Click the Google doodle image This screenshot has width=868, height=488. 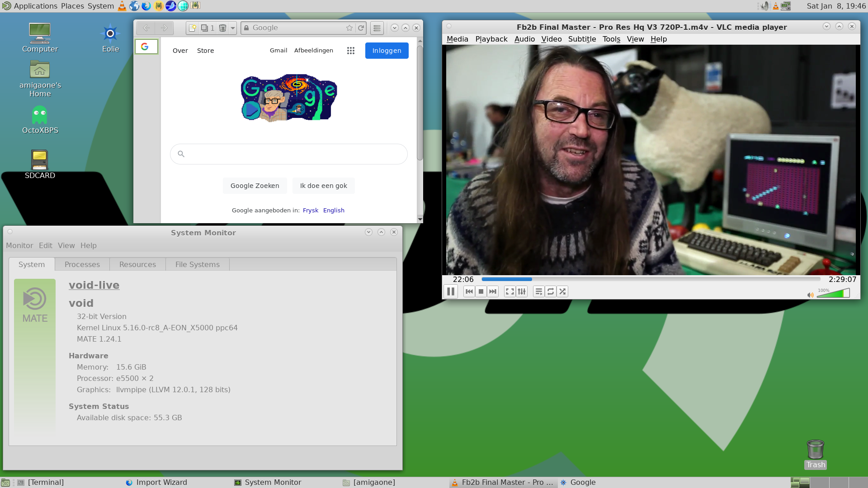pos(289,98)
